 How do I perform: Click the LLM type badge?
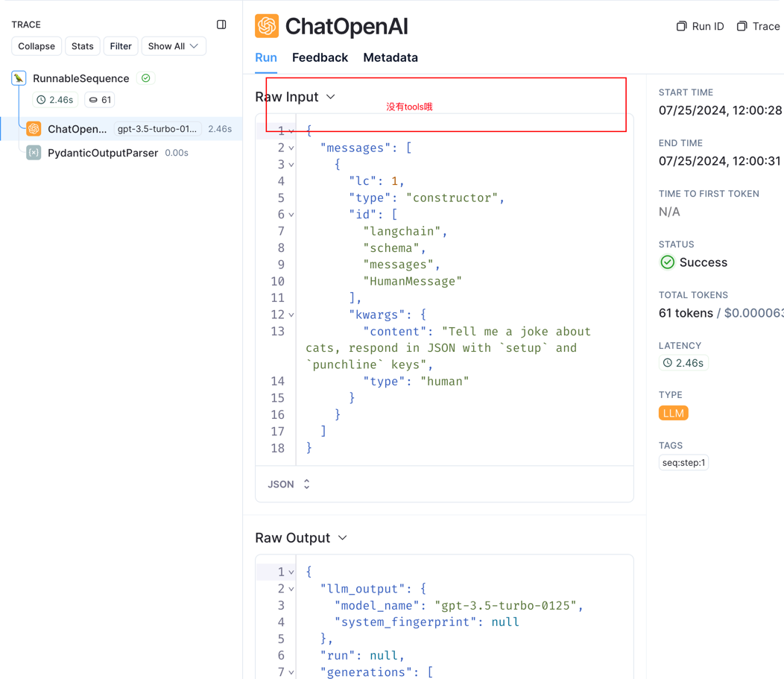(674, 413)
